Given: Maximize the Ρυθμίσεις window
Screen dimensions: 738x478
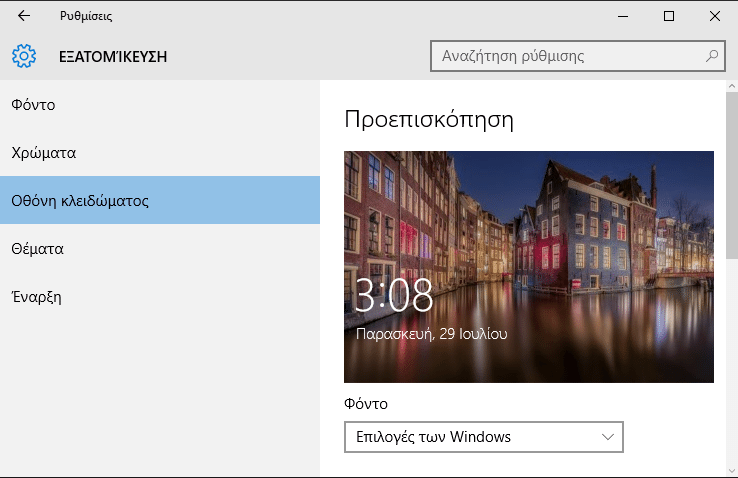Looking at the screenshot, I should 669,16.
